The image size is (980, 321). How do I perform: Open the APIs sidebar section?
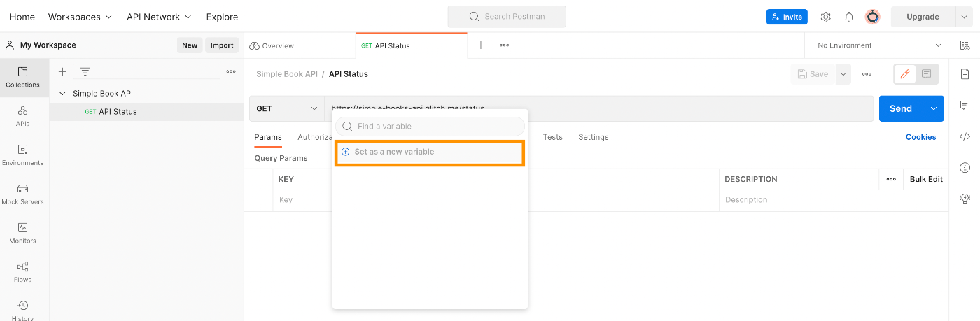[x=23, y=117]
